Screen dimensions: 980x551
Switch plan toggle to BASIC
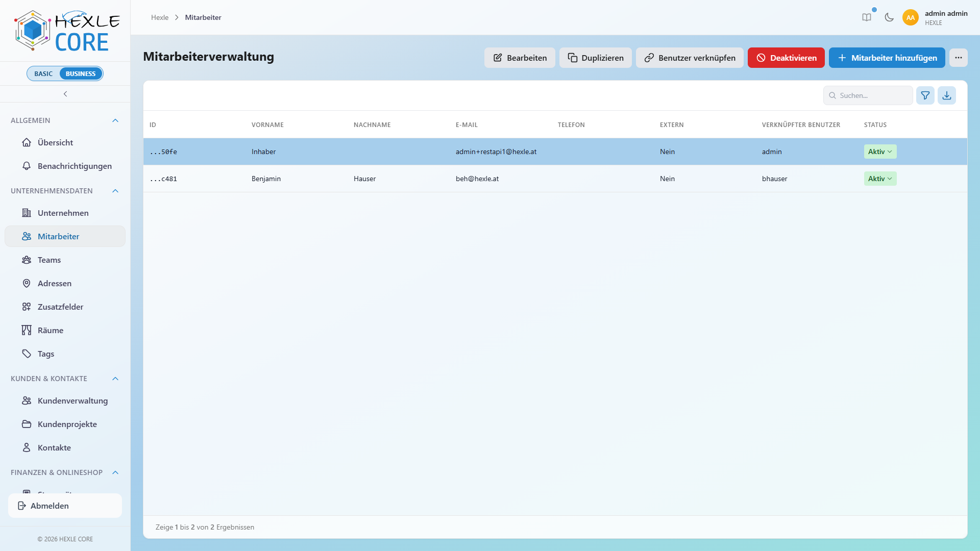(43, 73)
